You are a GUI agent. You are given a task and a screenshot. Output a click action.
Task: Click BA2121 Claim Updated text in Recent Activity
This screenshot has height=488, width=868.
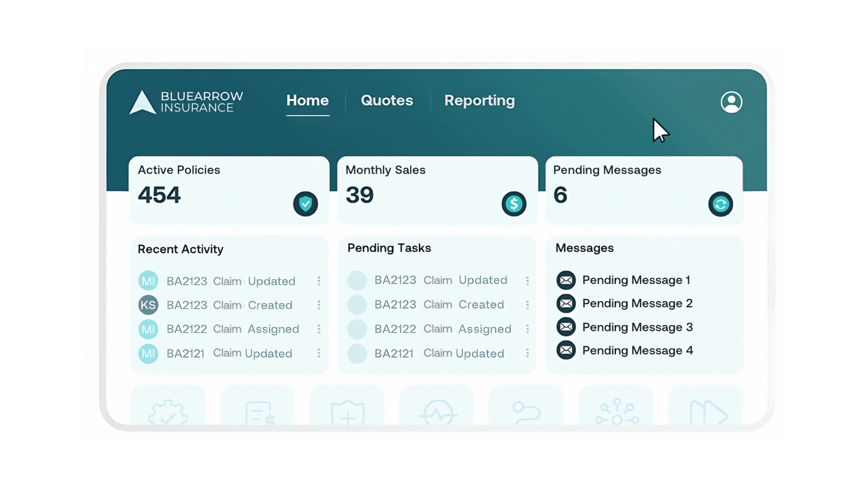coord(229,353)
